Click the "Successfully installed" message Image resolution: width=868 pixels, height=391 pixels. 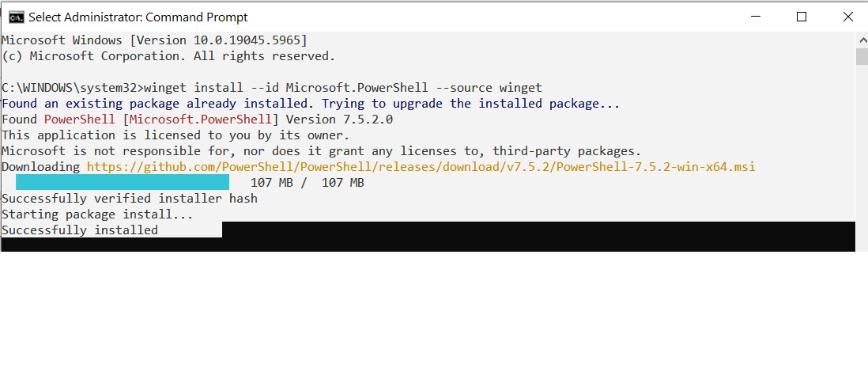point(80,230)
